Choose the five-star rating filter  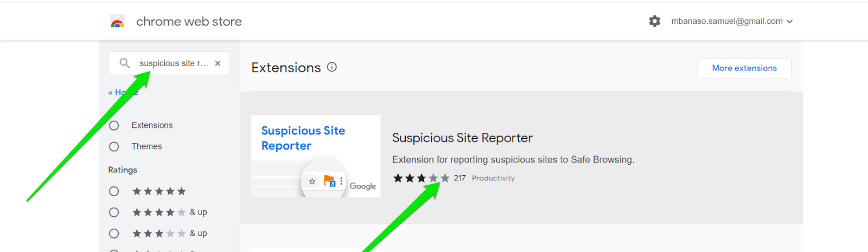[114, 191]
